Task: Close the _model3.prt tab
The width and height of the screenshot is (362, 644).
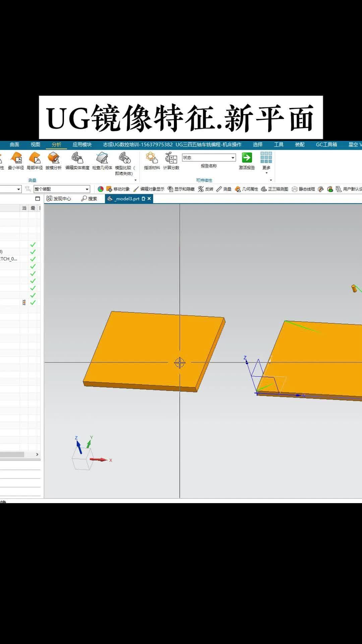Action: pyautogui.click(x=149, y=199)
